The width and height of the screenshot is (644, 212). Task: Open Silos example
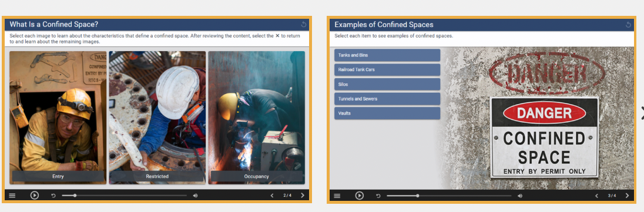[x=387, y=84]
